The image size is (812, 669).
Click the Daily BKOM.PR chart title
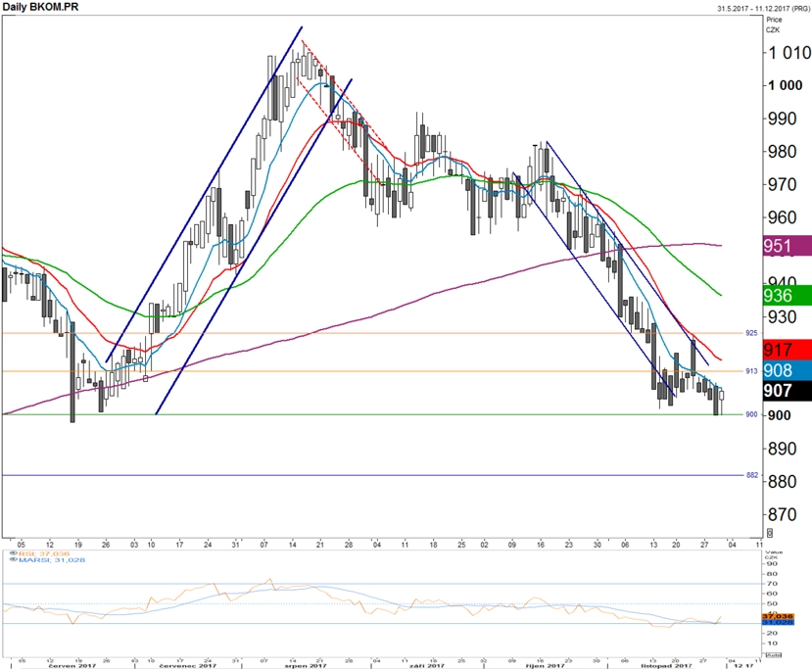coord(40,7)
